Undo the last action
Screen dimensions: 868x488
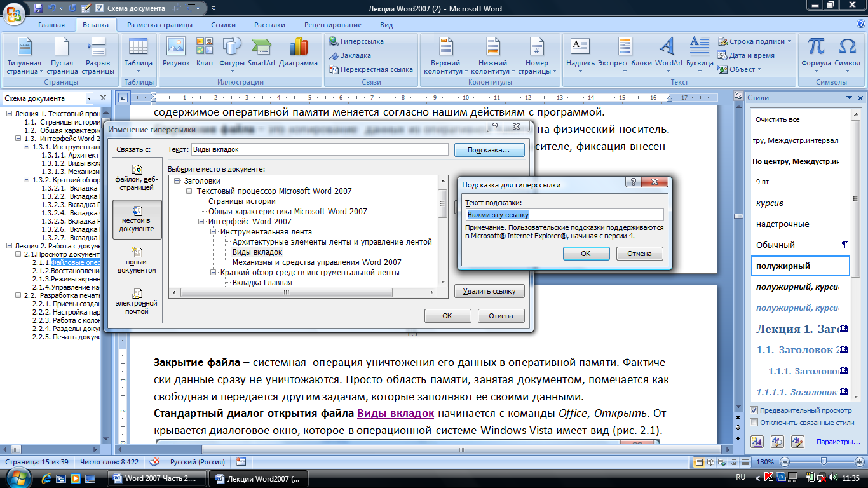[x=53, y=8]
